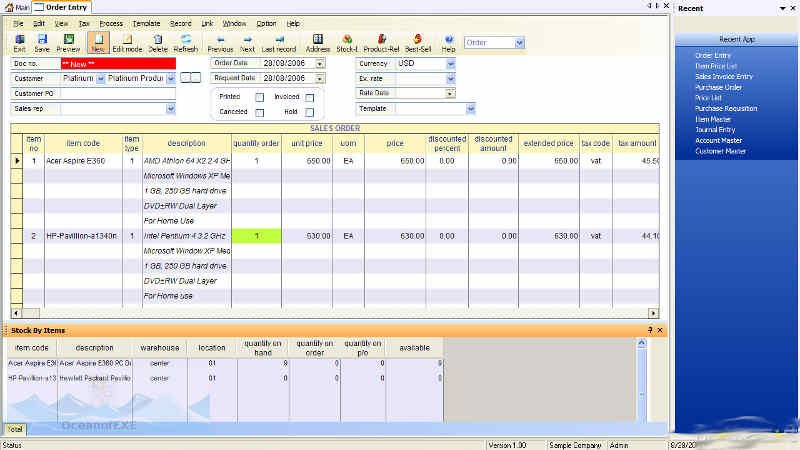Open the Template menu

click(x=146, y=23)
